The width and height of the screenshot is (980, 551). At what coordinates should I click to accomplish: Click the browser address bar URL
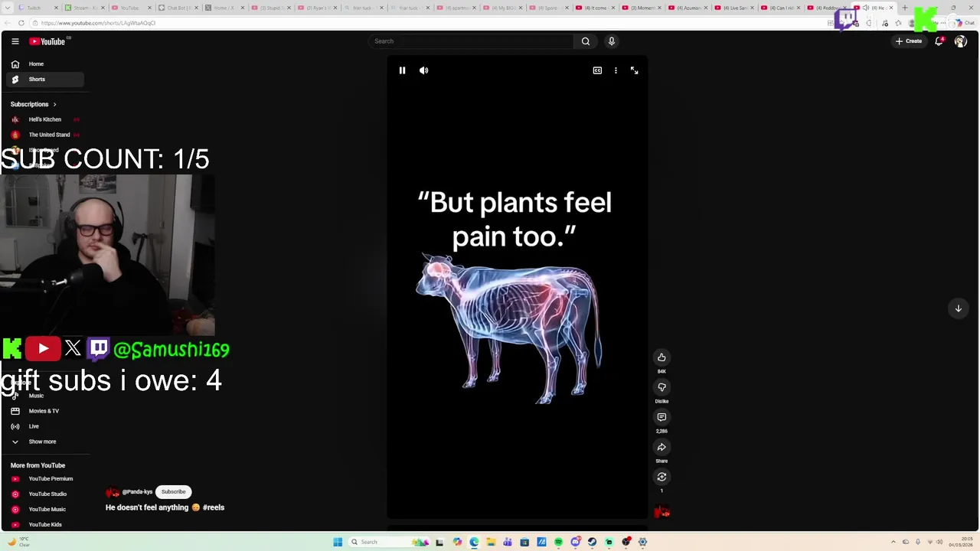(98, 23)
